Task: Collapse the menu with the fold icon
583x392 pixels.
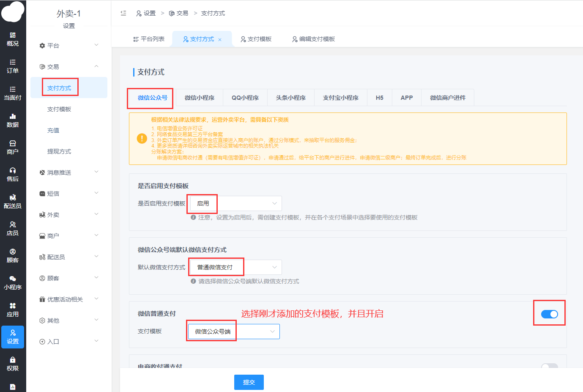Action: (x=123, y=13)
